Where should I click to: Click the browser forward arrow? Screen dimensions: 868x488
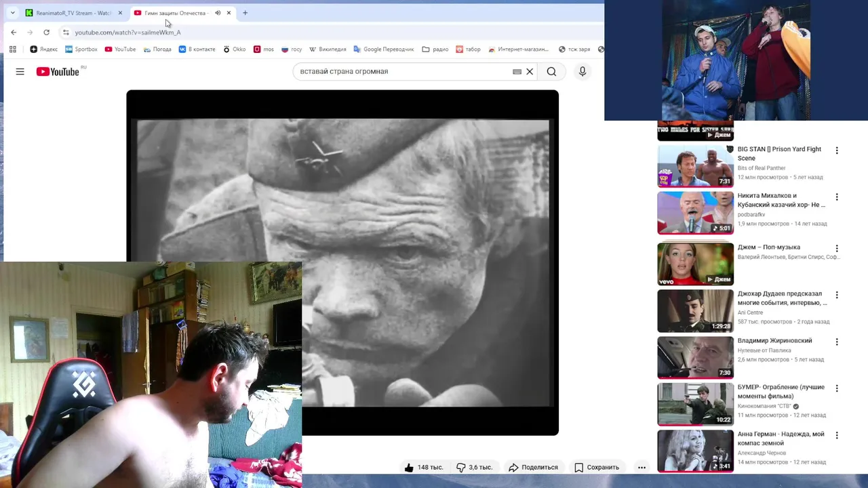coord(30,32)
